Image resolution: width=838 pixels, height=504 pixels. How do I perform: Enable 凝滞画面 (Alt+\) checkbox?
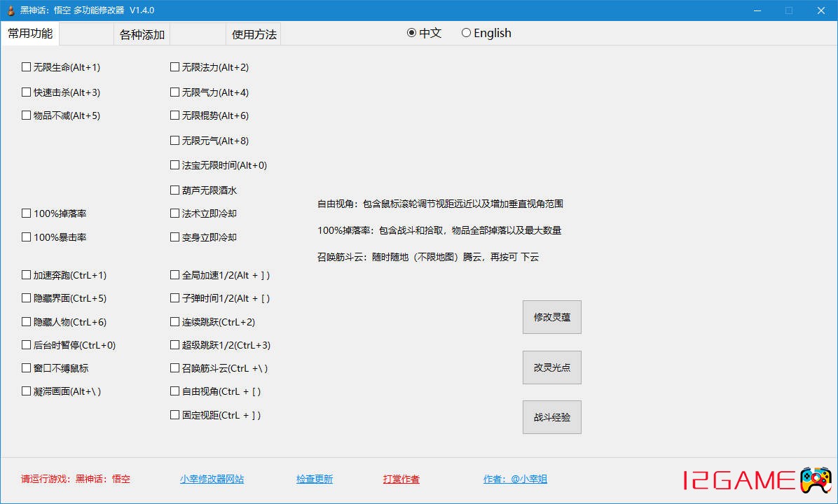tap(26, 391)
